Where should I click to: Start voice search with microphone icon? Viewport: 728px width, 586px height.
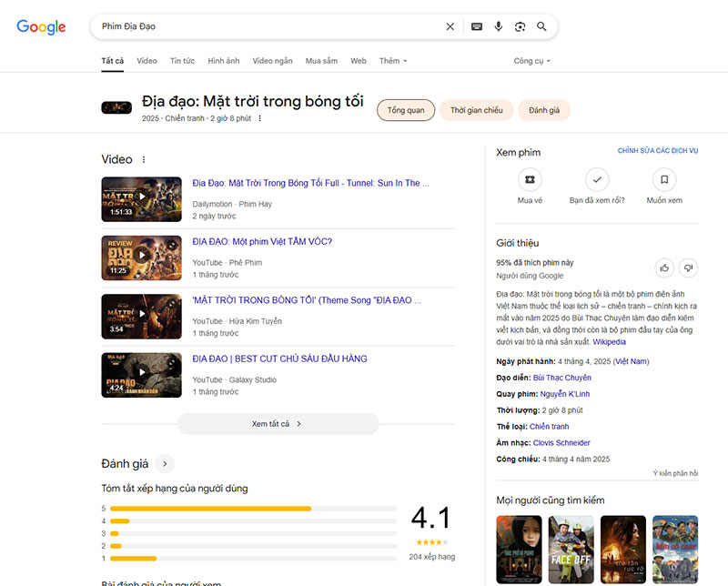coord(499,27)
